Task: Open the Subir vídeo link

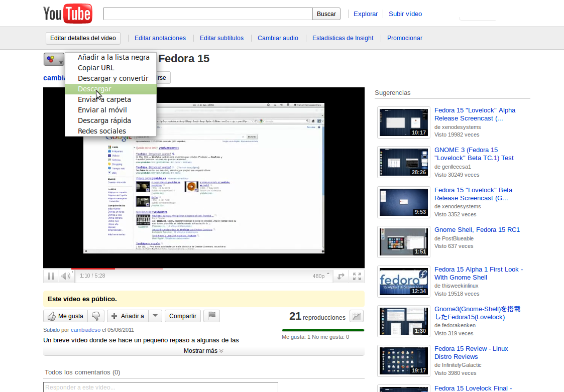Action: [405, 14]
